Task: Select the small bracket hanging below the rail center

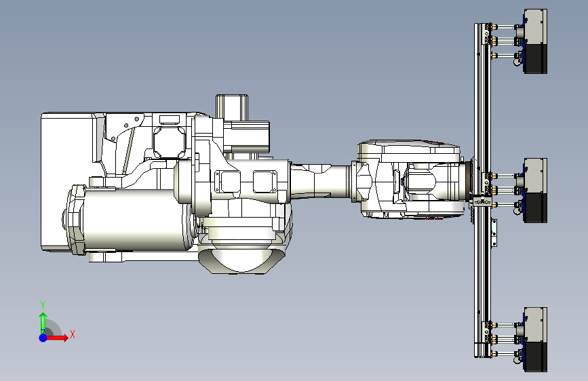Action: coord(494,233)
